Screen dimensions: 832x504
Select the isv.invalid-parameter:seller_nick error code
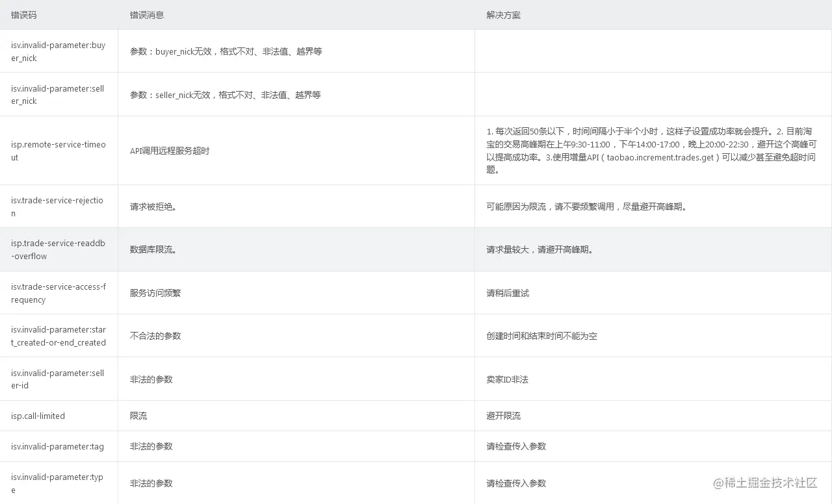(57, 94)
